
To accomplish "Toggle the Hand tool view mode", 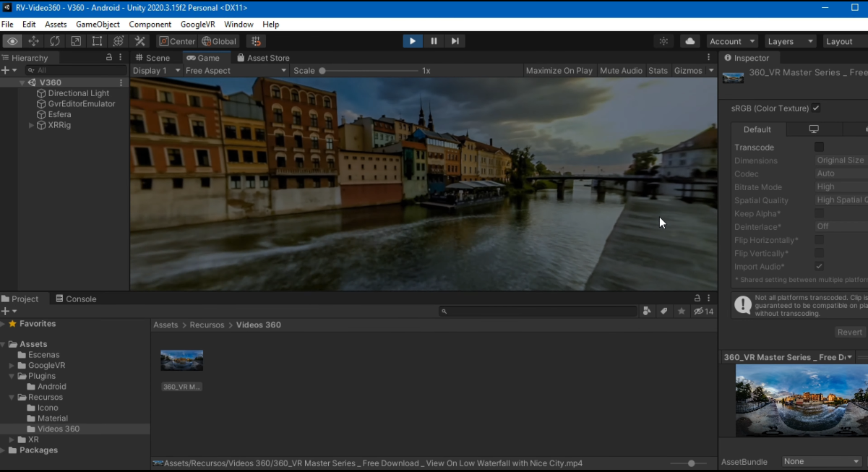I will (x=12, y=41).
